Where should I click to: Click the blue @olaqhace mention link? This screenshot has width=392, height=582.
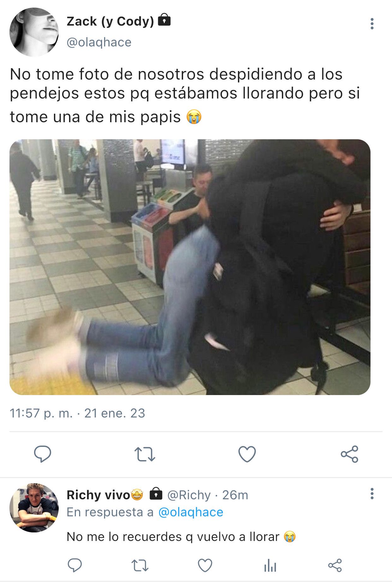191,512
